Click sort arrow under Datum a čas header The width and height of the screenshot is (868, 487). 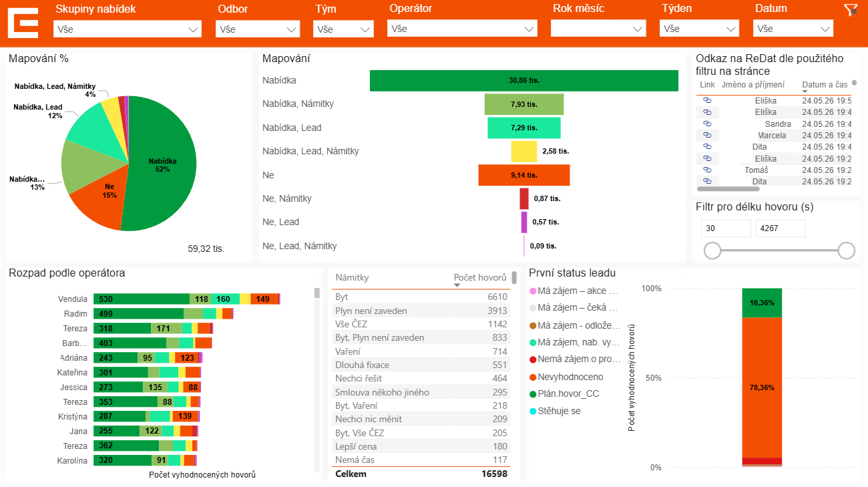tap(806, 92)
